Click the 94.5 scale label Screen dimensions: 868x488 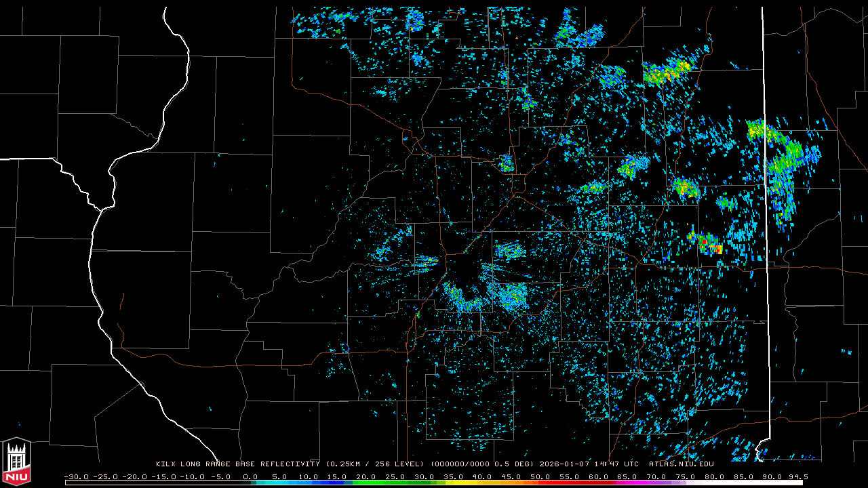(798, 477)
